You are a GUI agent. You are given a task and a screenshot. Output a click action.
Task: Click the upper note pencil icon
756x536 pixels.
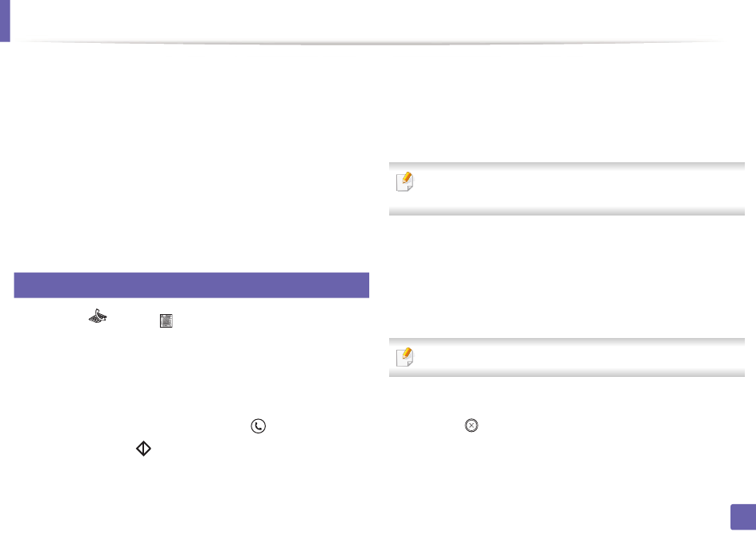pos(405,182)
